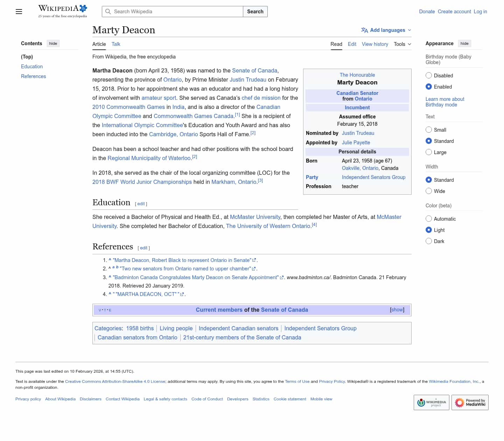Set width to Wide
The image size is (504, 441).
coord(429,191)
